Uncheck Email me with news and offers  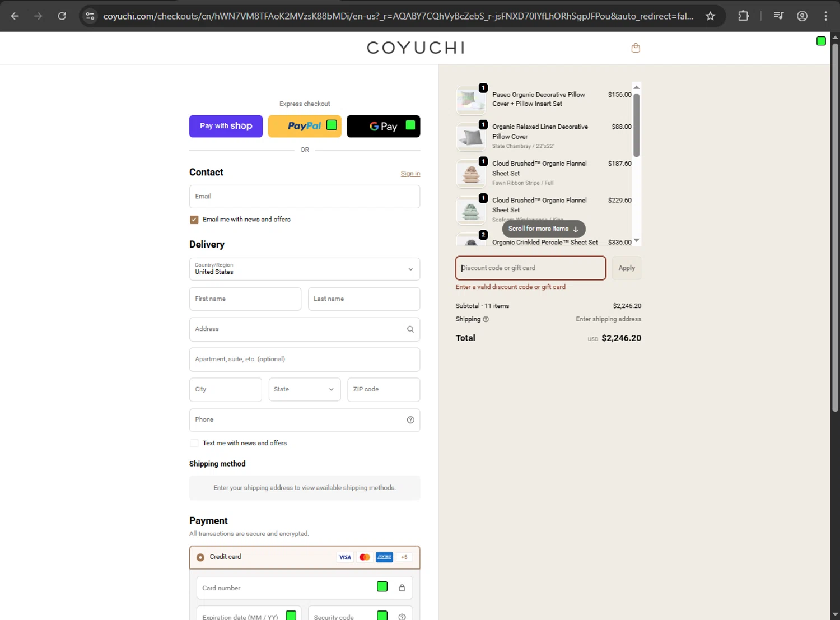click(x=194, y=220)
